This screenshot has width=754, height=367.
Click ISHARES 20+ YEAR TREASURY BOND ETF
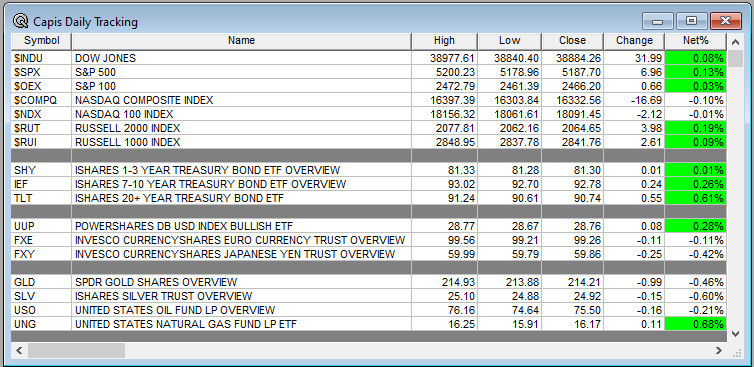(241, 198)
